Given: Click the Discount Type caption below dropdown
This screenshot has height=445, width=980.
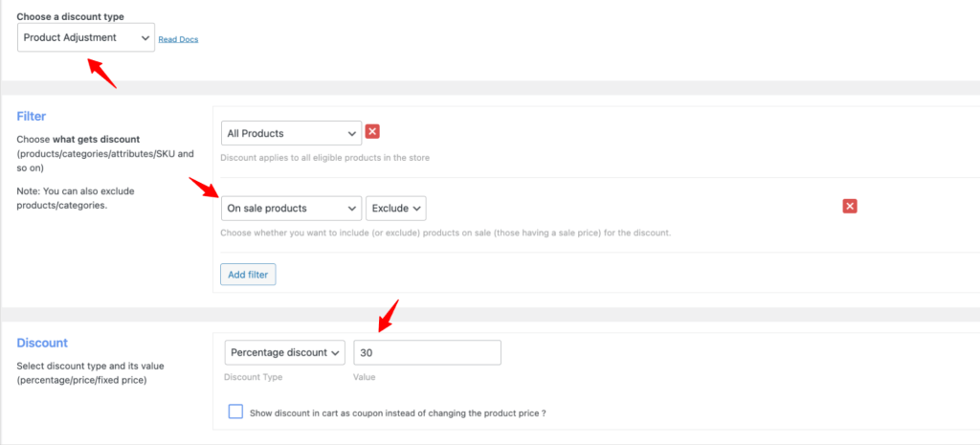Looking at the screenshot, I should [254, 377].
